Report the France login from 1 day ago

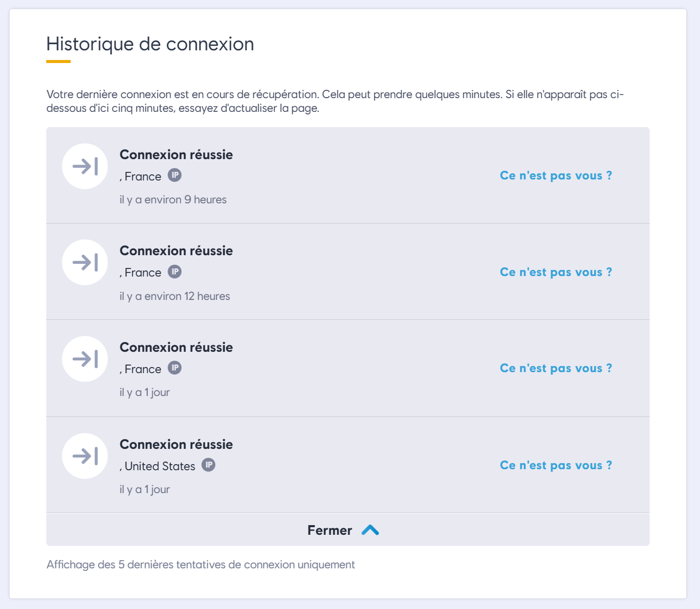556,369
